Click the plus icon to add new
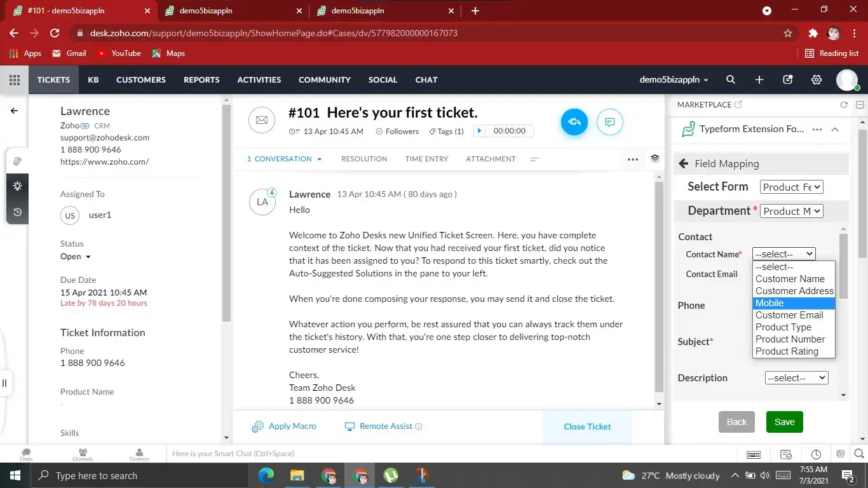868x488 pixels. coord(759,79)
